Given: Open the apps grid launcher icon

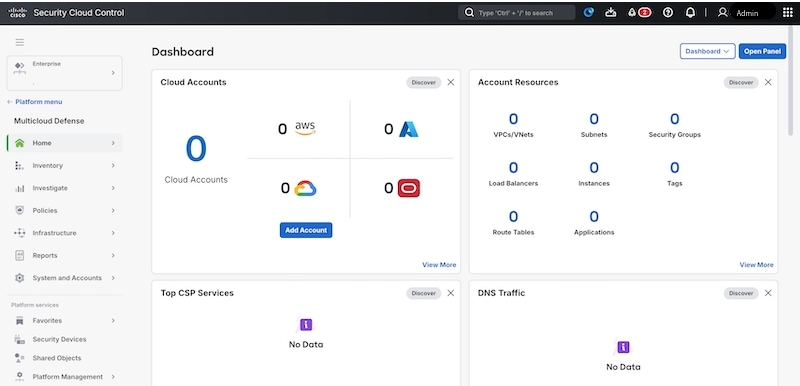Looking at the screenshot, I should point(787,13).
